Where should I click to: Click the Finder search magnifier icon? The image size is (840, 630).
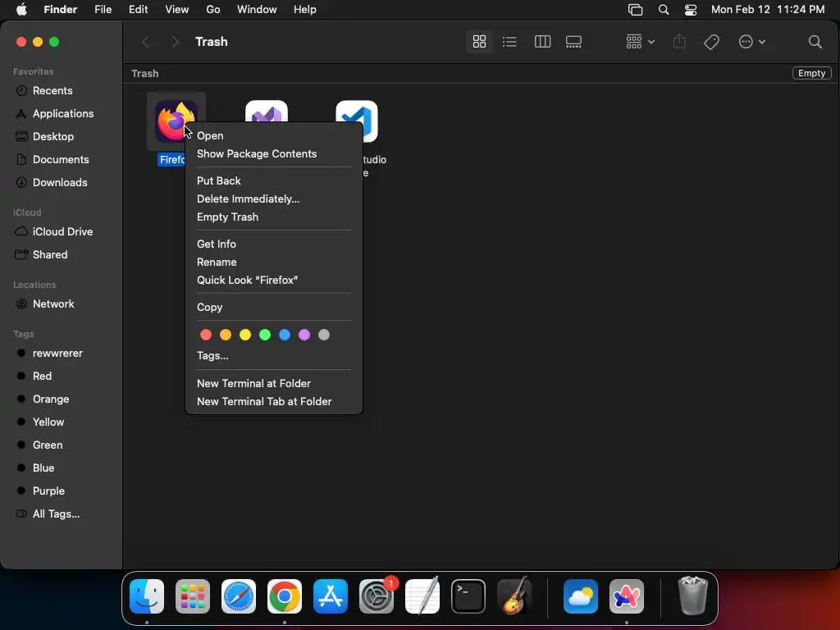pyautogui.click(x=815, y=42)
